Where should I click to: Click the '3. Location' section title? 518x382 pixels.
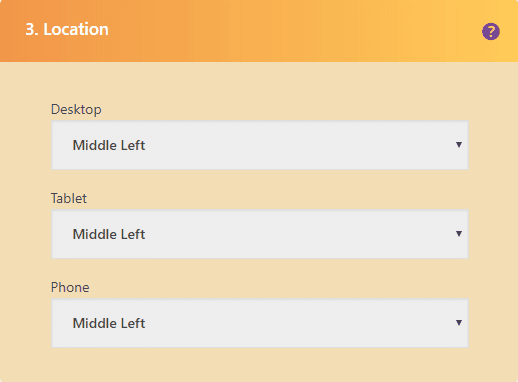[x=67, y=29]
